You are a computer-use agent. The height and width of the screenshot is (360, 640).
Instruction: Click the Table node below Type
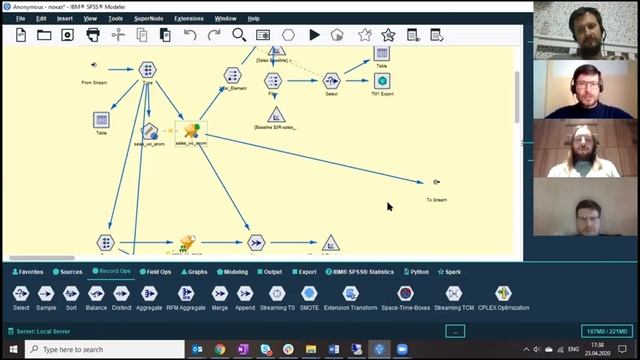pyautogui.click(x=101, y=120)
